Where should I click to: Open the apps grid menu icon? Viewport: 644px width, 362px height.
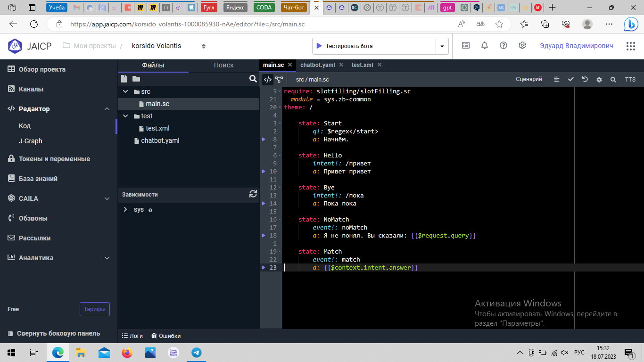630,46
